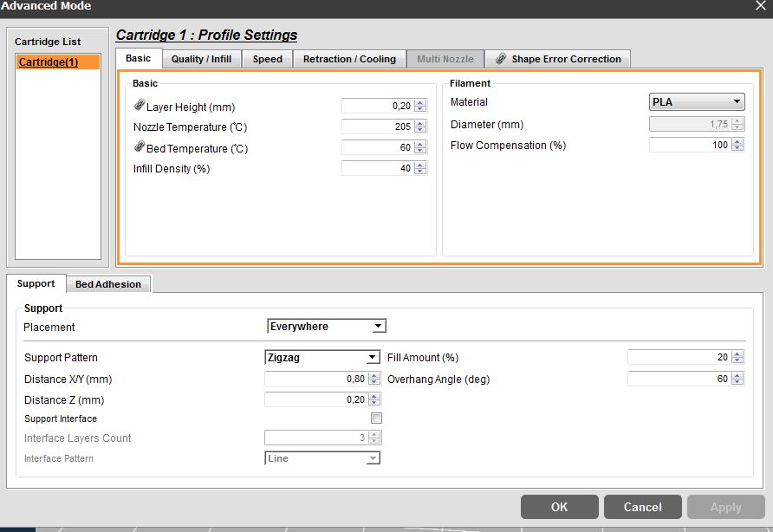
Task: Switch to the Speed tab
Action: click(x=266, y=59)
